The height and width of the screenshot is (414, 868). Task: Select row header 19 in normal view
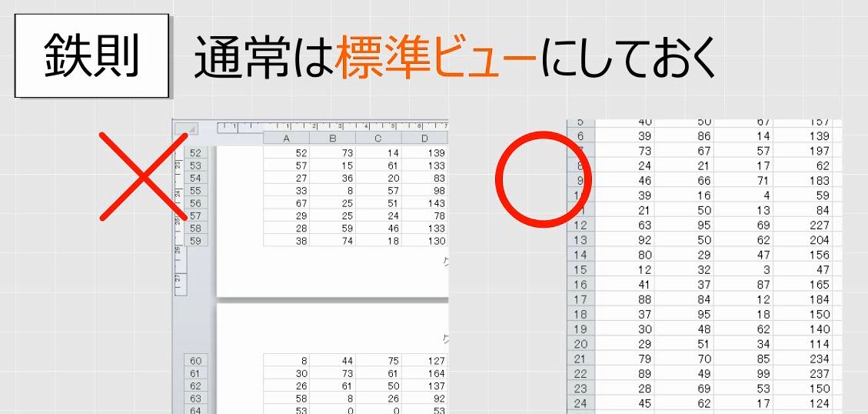(580, 329)
